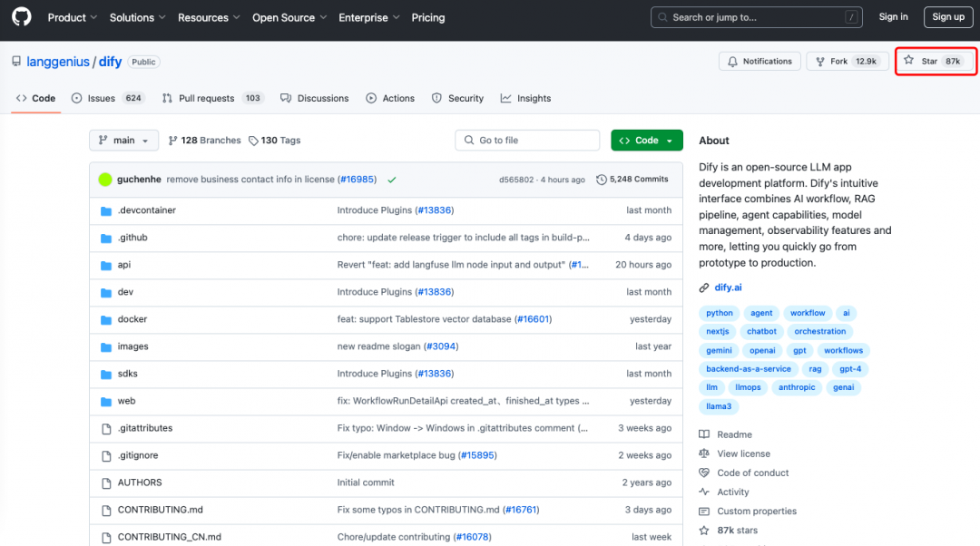Viewport: 980px width, 546px height.
Task: Open the images folder
Action: point(133,346)
